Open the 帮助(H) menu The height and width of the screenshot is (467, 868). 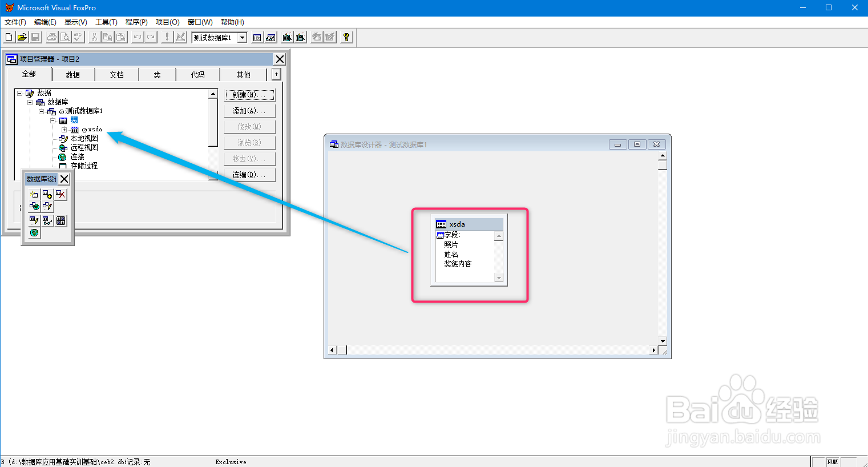point(232,22)
